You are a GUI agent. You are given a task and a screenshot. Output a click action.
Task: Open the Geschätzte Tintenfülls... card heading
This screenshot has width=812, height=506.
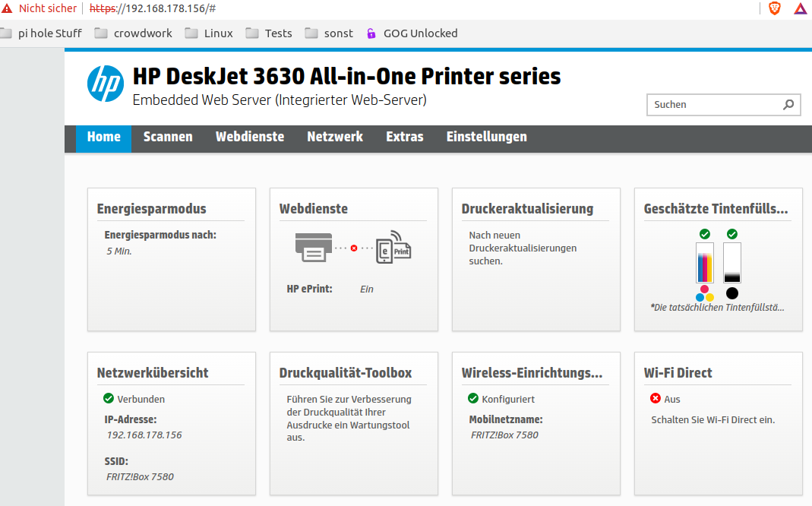716,209
